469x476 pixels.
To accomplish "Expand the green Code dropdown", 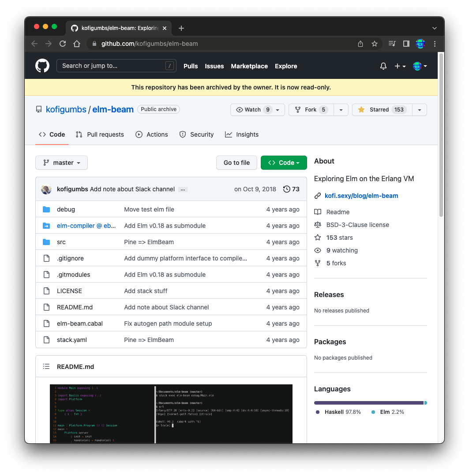I will tap(284, 162).
